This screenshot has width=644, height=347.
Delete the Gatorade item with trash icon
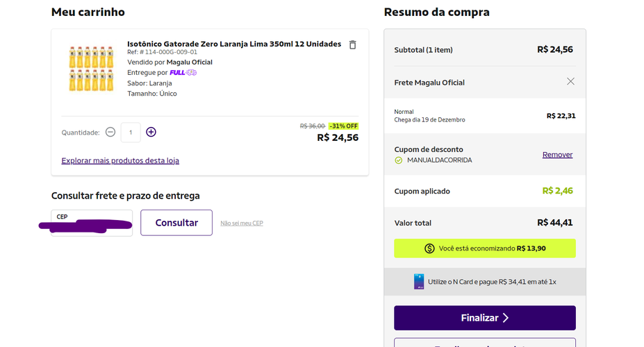pyautogui.click(x=352, y=44)
